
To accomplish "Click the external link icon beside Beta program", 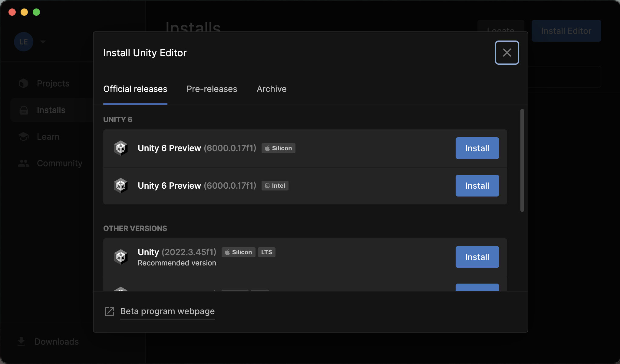I will (x=109, y=311).
